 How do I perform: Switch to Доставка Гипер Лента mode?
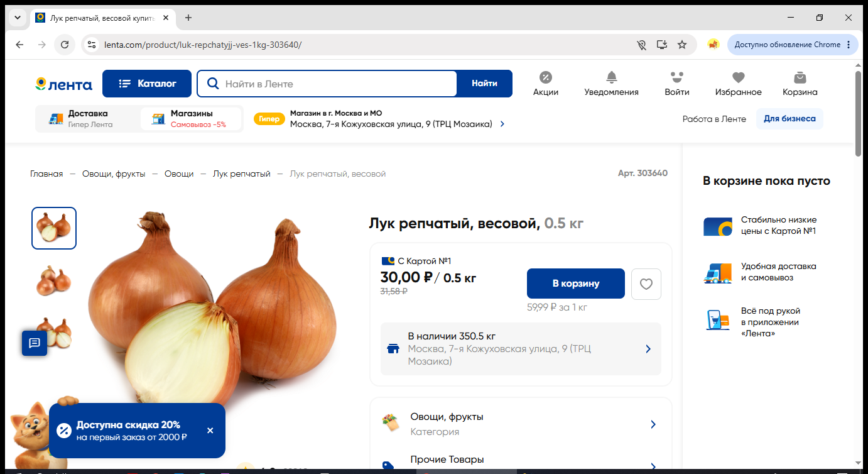[88, 119]
